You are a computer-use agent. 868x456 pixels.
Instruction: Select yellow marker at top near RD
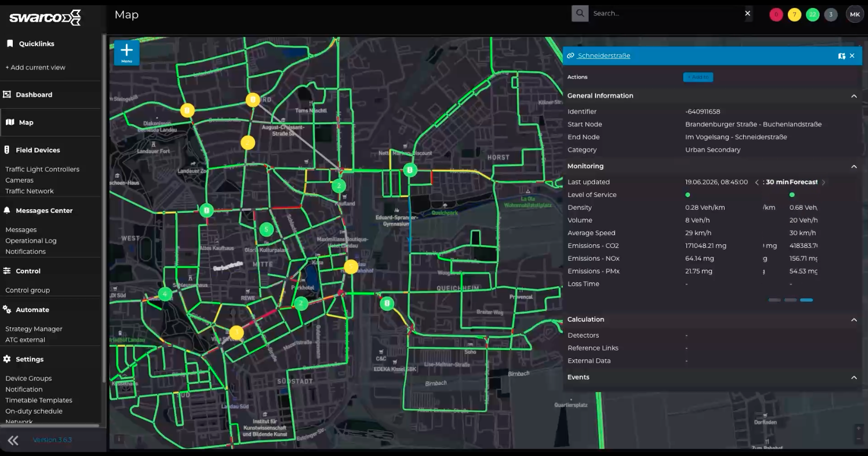253,99
